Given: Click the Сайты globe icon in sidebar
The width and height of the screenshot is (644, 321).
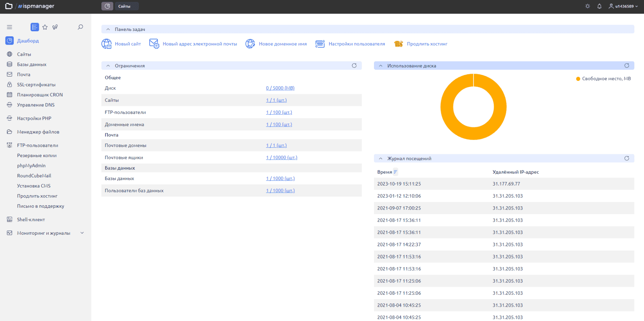Looking at the screenshot, I should coord(10,54).
